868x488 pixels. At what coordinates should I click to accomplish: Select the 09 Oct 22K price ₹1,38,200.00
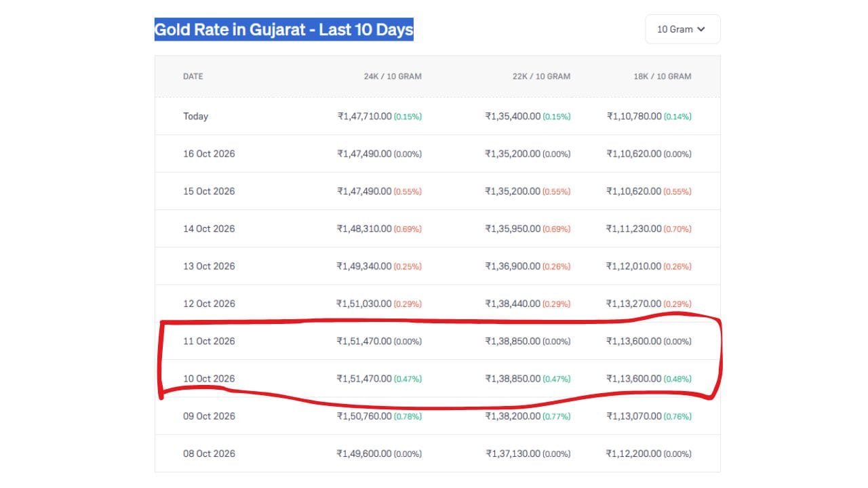click(513, 416)
